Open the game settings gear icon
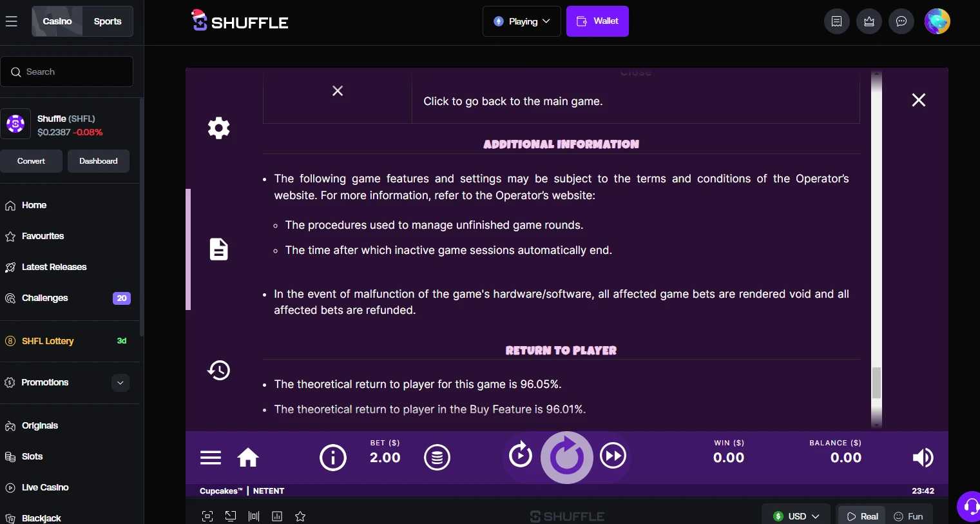The image size is (980, 524). click(219, 128)
